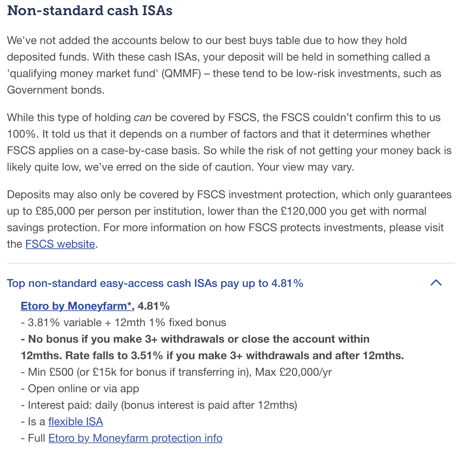Click the bold 'No bonus if you make 3+ withdrawals' warning

click(212, 347)
